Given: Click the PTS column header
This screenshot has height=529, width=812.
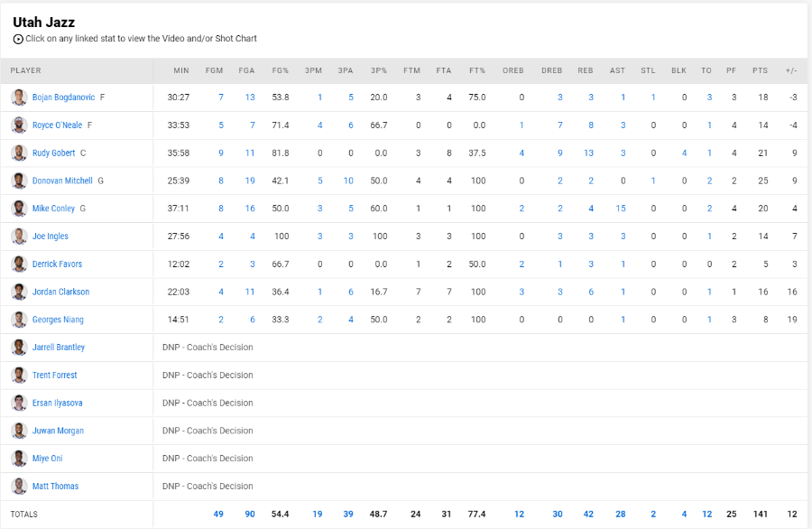Looking at the screenshot, I should click(761, 70).
